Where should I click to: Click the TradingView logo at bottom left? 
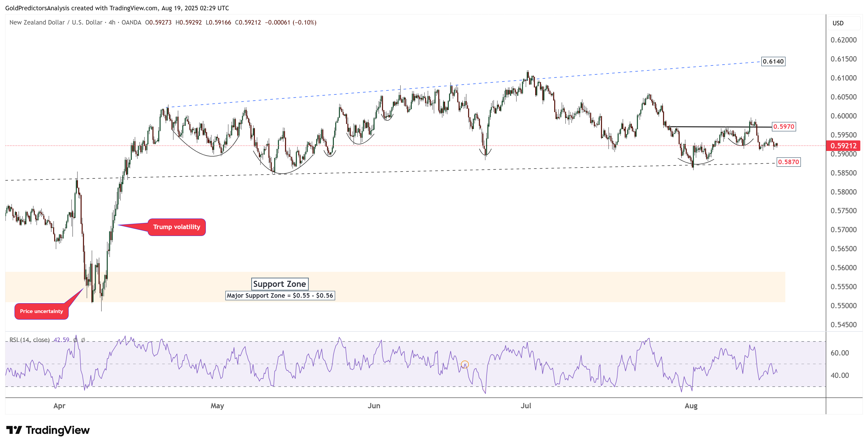(48, 430)
